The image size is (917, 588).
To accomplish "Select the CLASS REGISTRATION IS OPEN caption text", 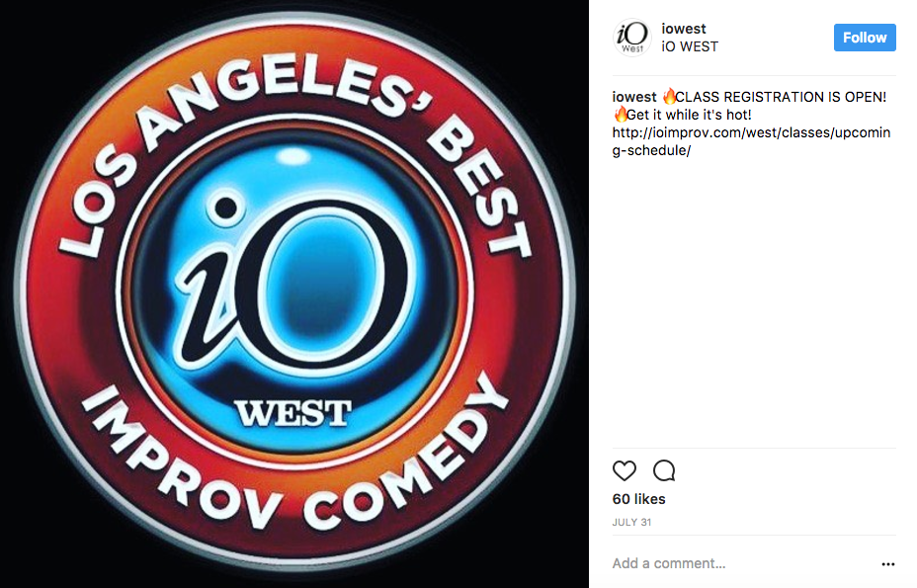I will [781, 97].
